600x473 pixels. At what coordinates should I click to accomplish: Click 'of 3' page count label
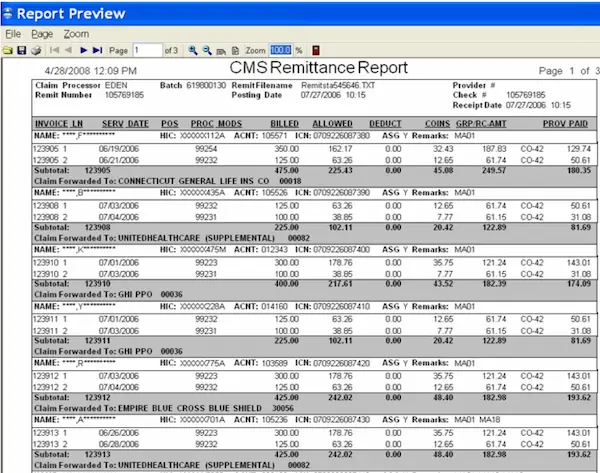pos(171,51)
